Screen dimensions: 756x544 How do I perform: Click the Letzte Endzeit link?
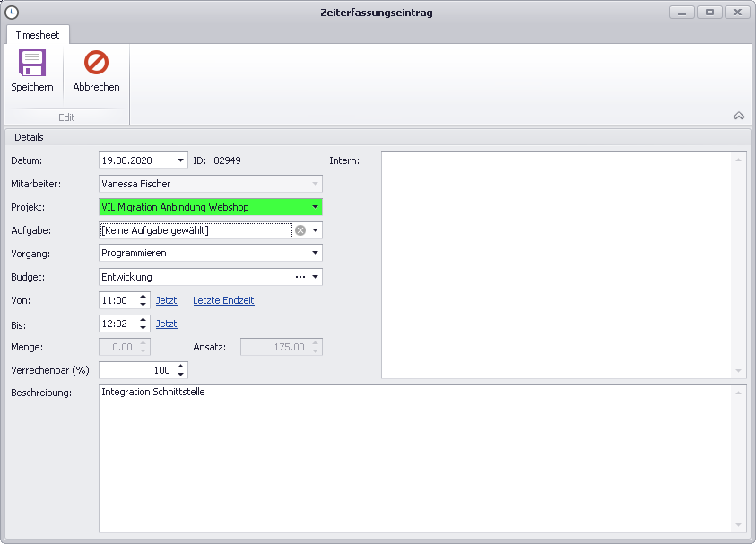tap(223, 300)
